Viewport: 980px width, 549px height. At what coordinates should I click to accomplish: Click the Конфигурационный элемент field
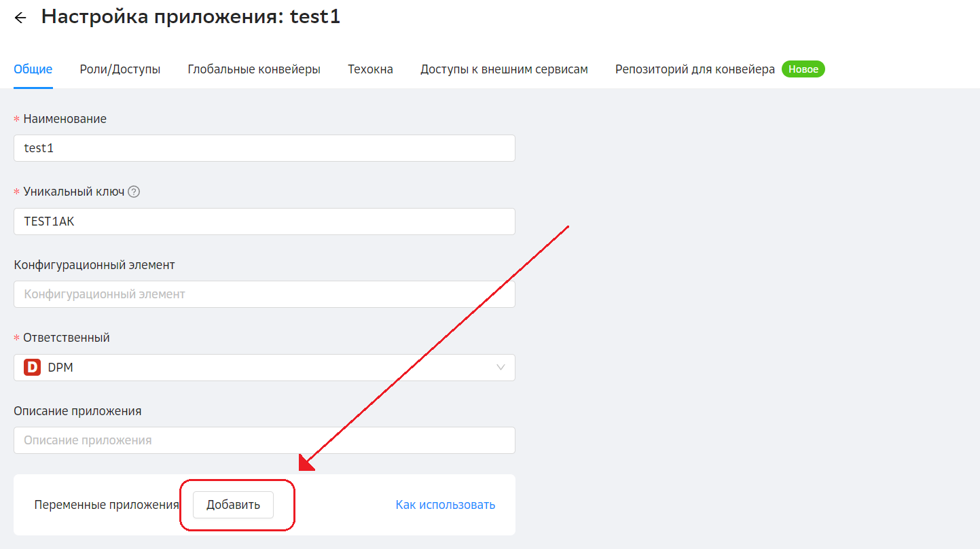click(x=264, y=294)
